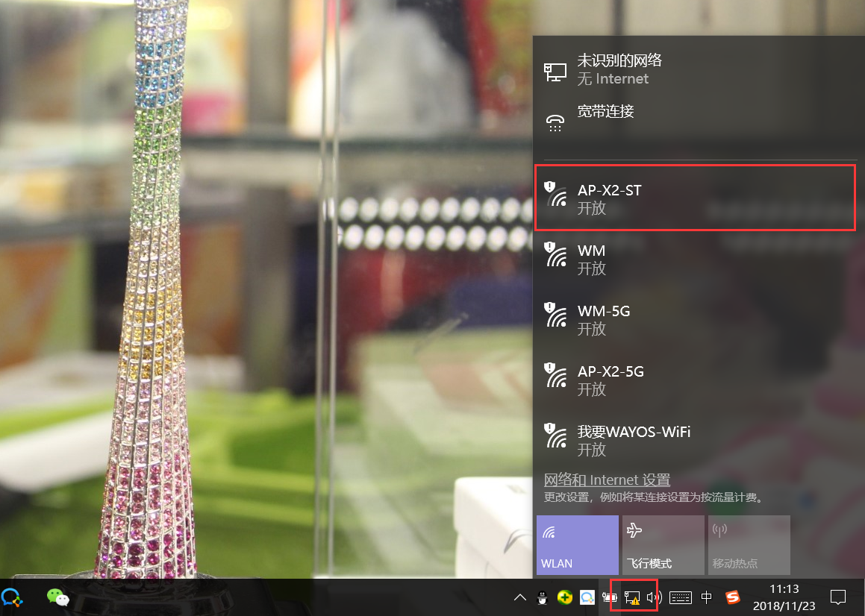Viewport: 865px width, 616px height.
Task: Open the blue Q search app on the taskbar
Action: click(x=12, y=597)
